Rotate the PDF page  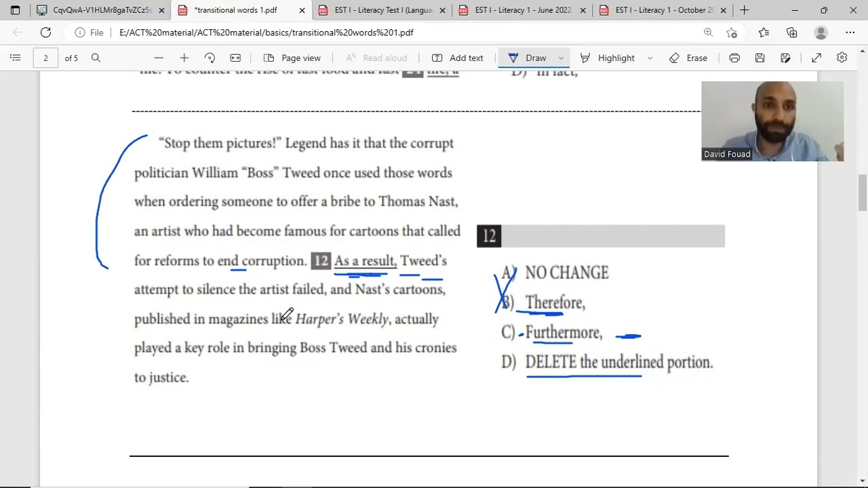tap(210, 58)
